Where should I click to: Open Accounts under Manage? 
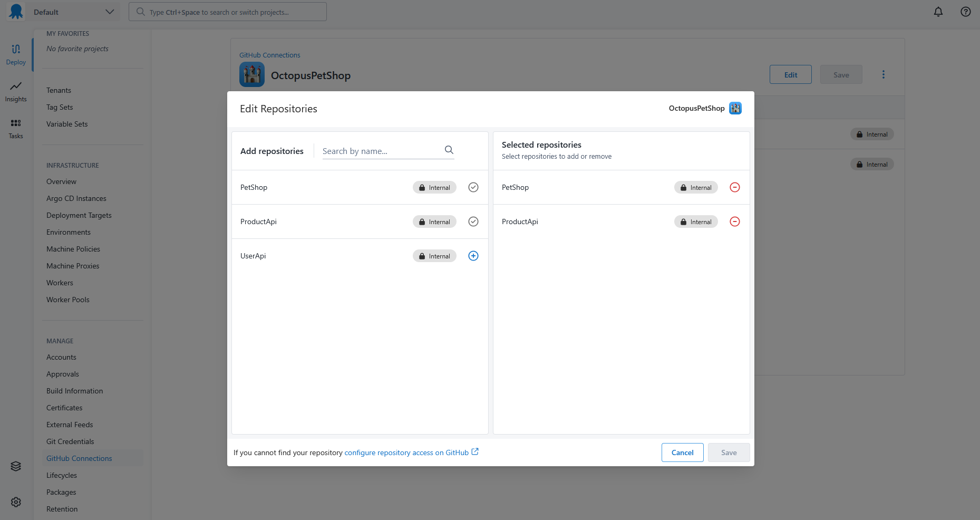pos(61,357)
